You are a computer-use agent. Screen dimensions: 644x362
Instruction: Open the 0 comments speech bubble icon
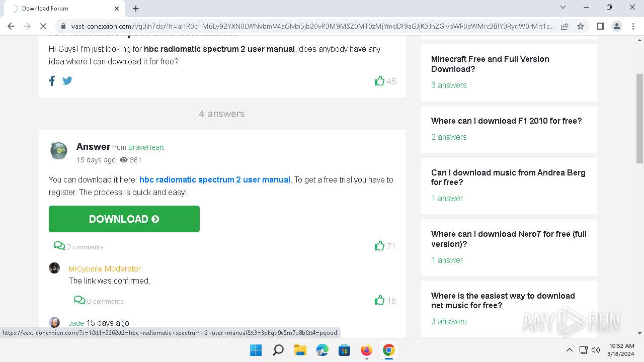(x=79, y=300)
